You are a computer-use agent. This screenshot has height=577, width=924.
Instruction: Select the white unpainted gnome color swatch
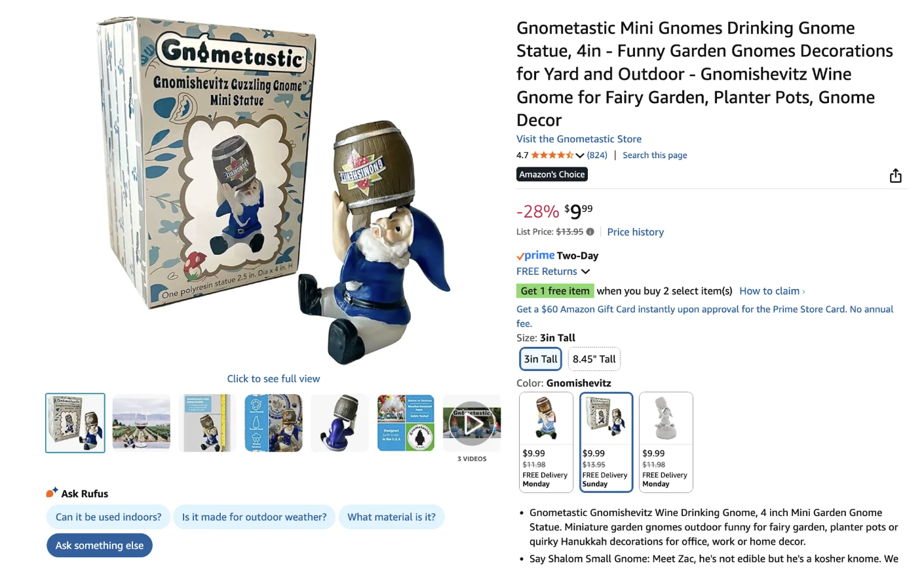pyautogui.click(x=666, y=442)
